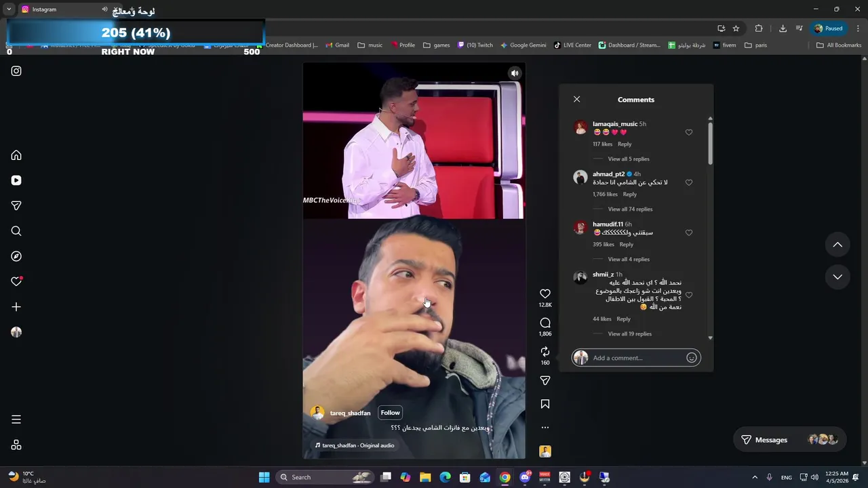Open the reel's comments bubble icon

click(x=545, y=323)
